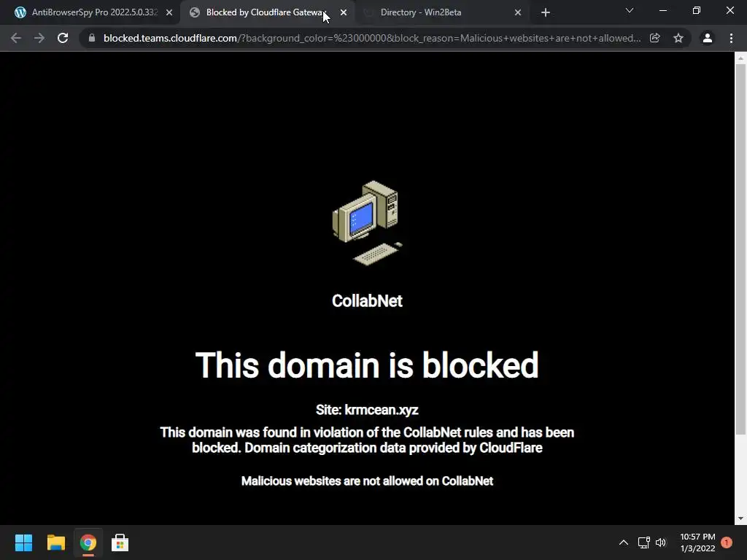Open network status tray icon
The image size is (747, 560).
643,542
